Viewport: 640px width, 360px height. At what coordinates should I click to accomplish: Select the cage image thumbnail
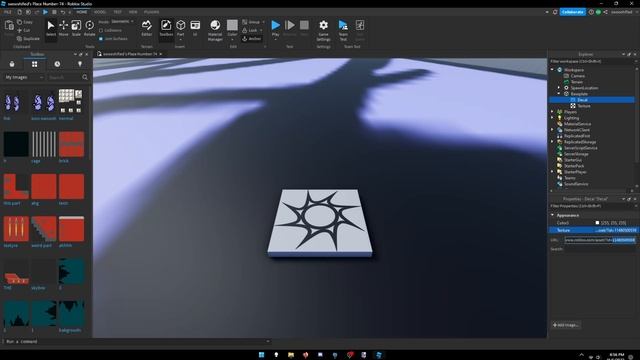(44, 144)
